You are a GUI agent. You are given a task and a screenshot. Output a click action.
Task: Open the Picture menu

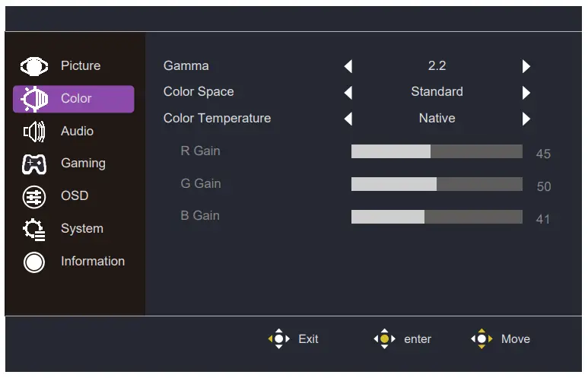74,66
